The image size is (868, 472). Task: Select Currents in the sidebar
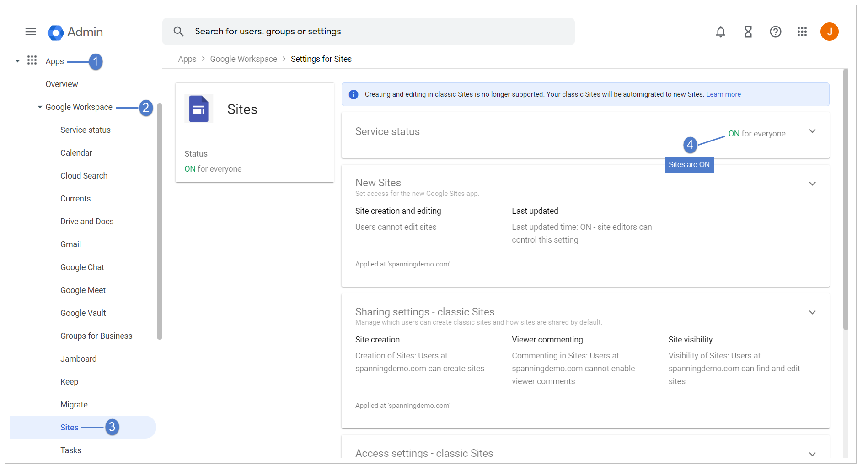coord(75,199)
